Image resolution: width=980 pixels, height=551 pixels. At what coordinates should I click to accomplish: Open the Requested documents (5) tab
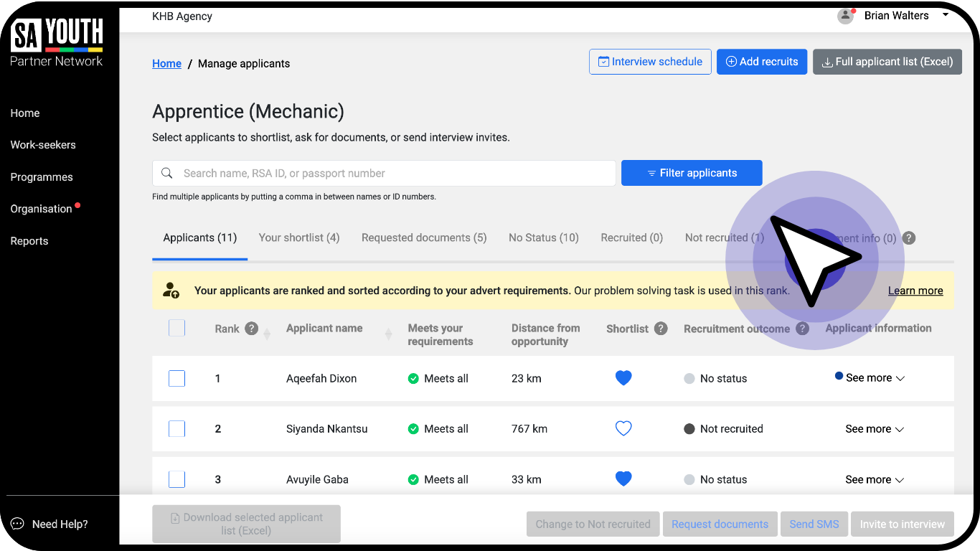coord(424,237)
